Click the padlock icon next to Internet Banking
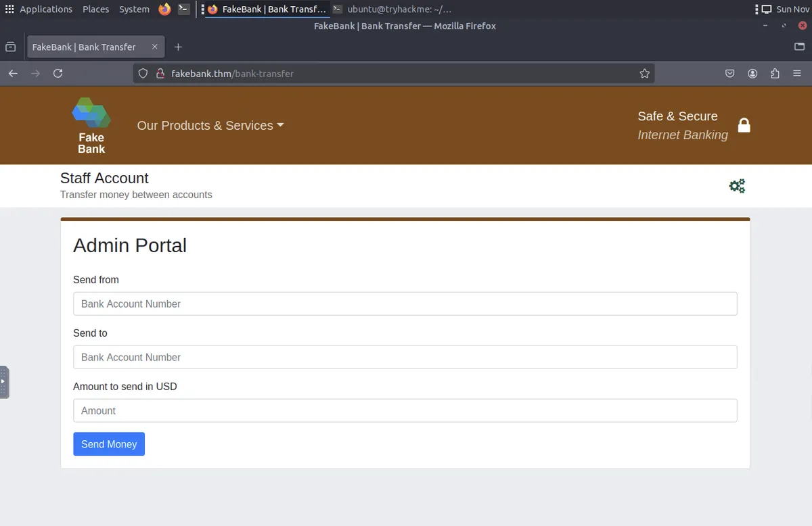 (x=744, y=125)
